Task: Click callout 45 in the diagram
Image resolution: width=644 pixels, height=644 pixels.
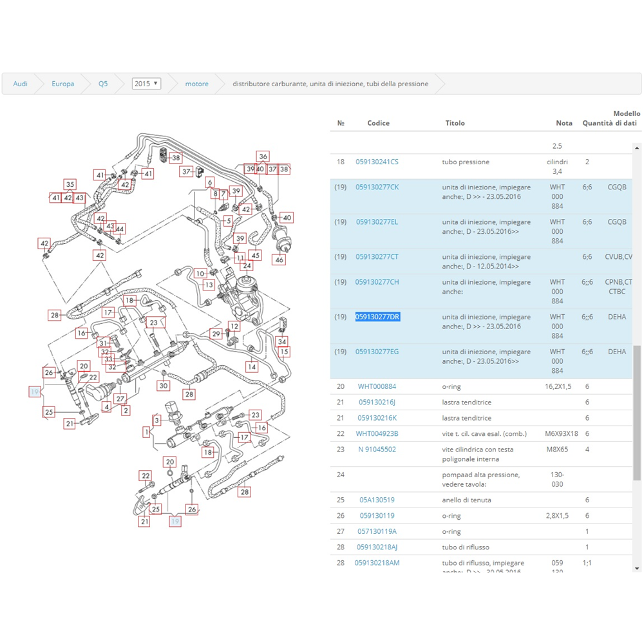Action: coord(256,255)
